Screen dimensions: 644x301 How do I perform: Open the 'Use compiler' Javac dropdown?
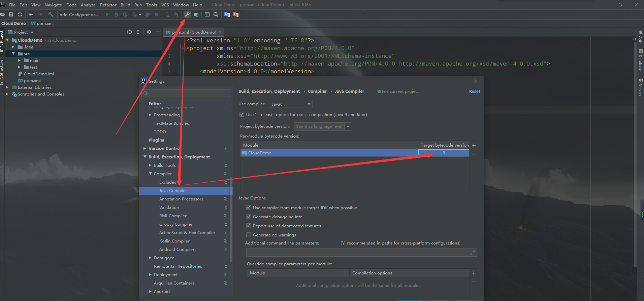(291, 104)
